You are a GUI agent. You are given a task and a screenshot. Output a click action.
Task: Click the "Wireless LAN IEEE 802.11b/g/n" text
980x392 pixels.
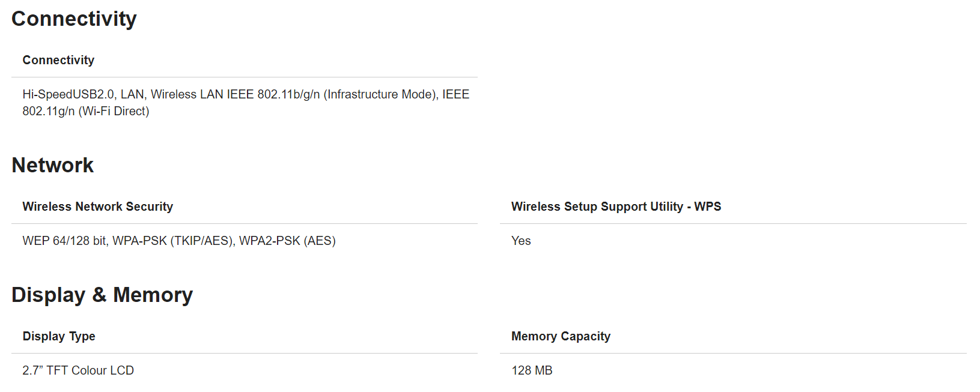235,94
